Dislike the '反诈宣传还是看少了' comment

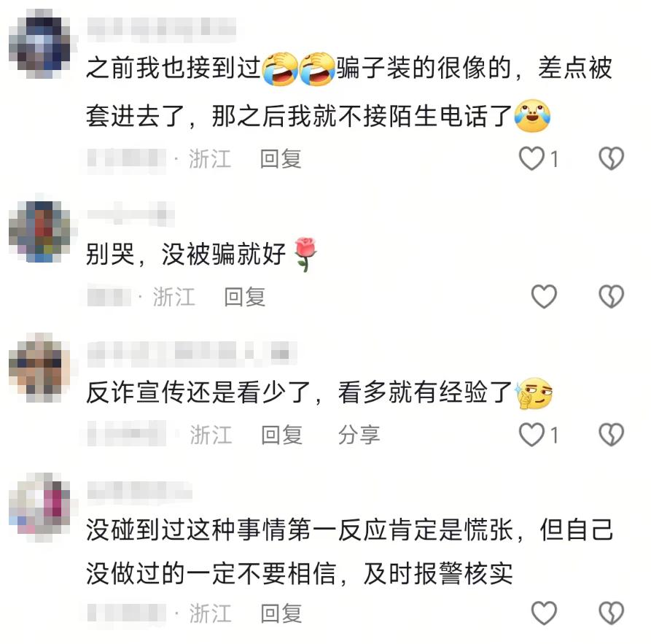611,435
